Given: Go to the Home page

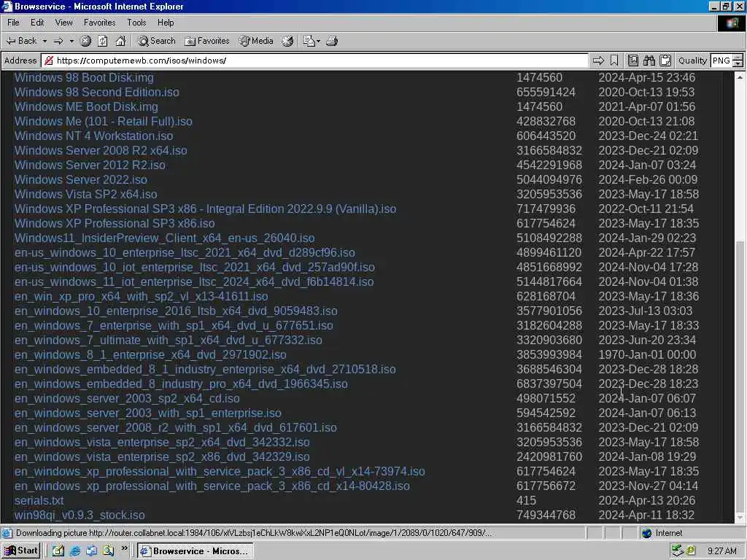Looking at the screenshot, I should pyautogui.click(x=120, y=41).
